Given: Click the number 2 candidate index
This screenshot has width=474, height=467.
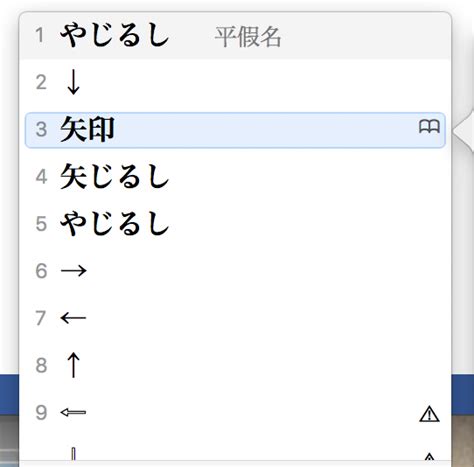Looking at the screenshot, I should (41, 82).
